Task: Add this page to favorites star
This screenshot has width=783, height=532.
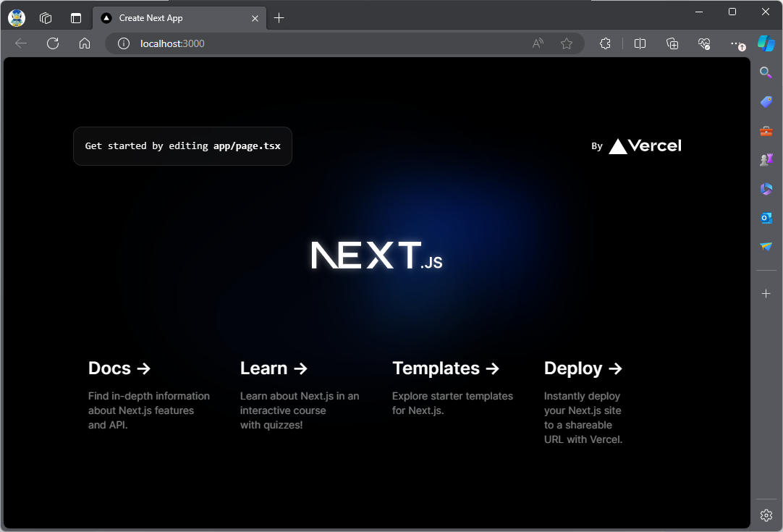Action: click(567, 43)
